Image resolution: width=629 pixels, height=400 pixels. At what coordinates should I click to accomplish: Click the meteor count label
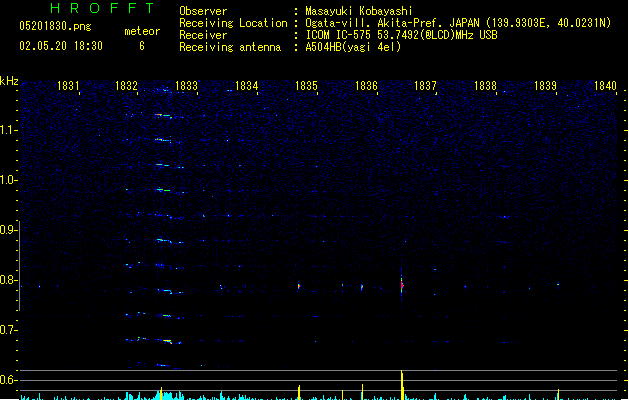[142, 31]
